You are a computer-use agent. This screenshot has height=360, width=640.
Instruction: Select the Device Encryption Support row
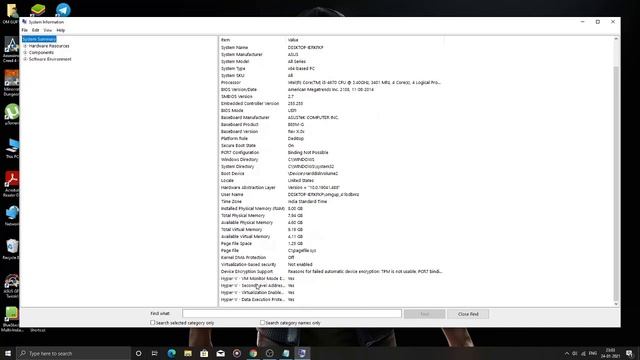(x=331, y=271)
